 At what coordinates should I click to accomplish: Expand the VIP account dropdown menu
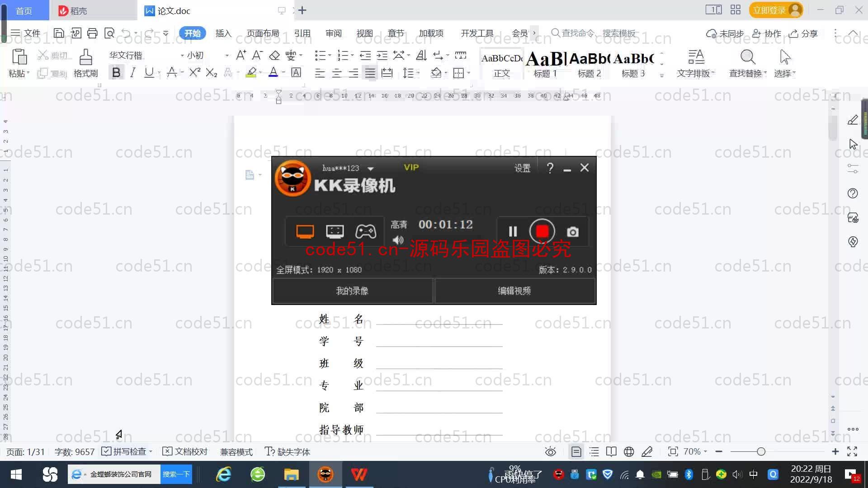pyautogui.click(x=370, y=168)
